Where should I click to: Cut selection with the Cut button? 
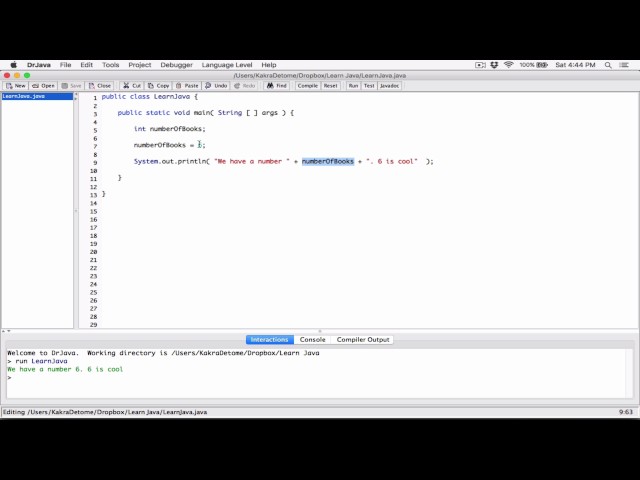tap(132, 86)
